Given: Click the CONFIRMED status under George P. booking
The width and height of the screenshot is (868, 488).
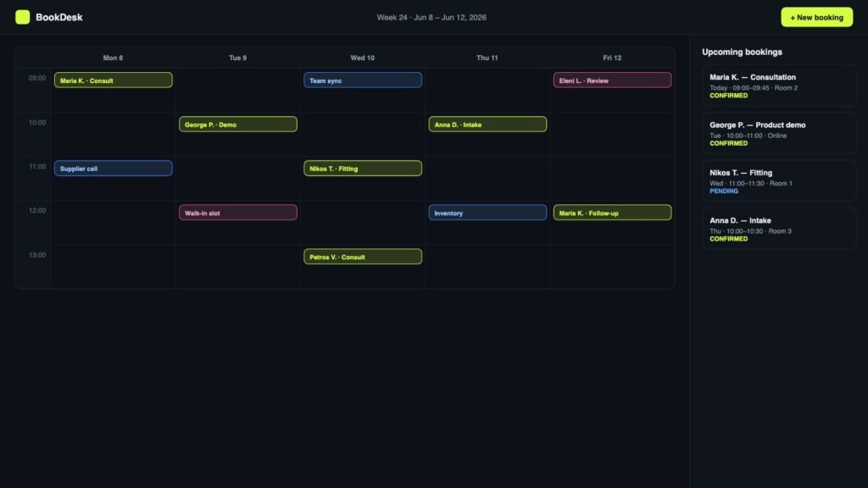Looking at the screenshot, I should coord(728,143).
